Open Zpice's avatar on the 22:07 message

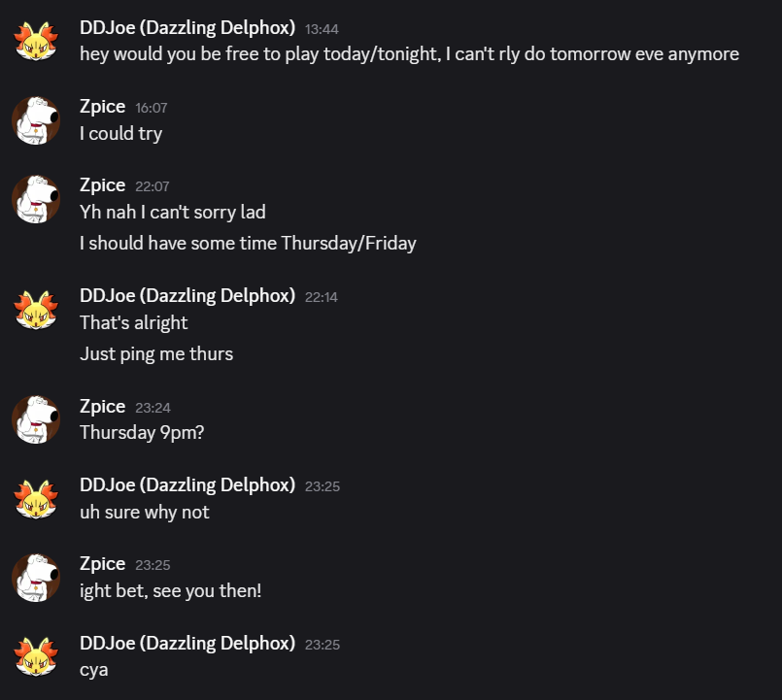point(36,199)
